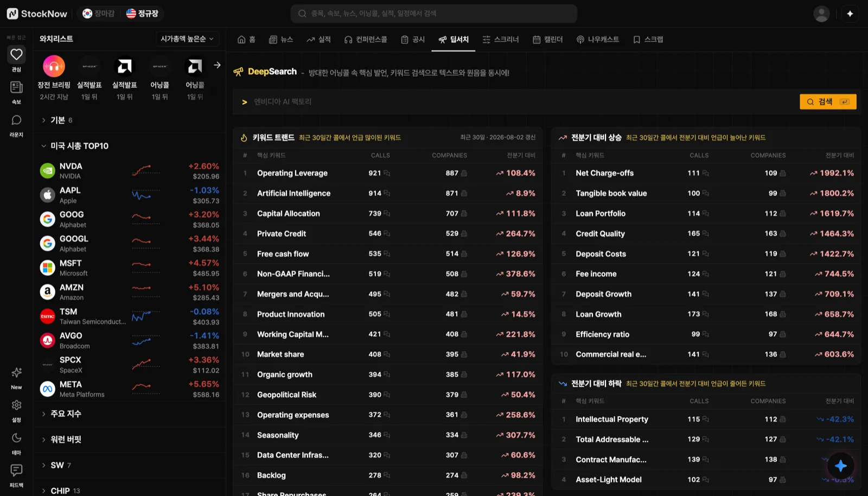Click the Meta logo next to META
The height and width of the screenshot is (496, 868).
[48, 389]
